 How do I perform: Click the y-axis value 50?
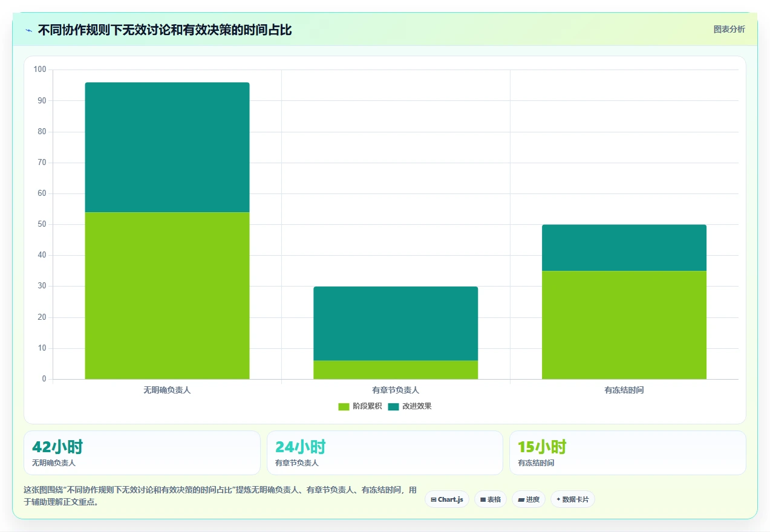(x=42, y=224)
